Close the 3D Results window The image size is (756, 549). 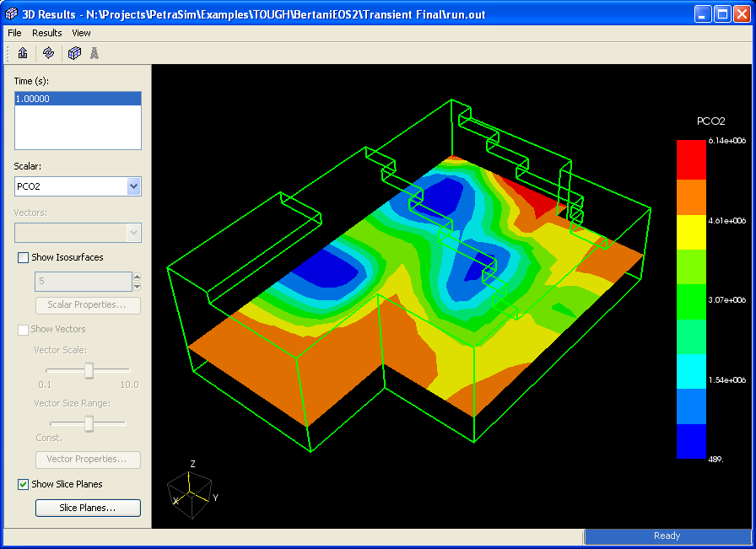coord(742,13)
